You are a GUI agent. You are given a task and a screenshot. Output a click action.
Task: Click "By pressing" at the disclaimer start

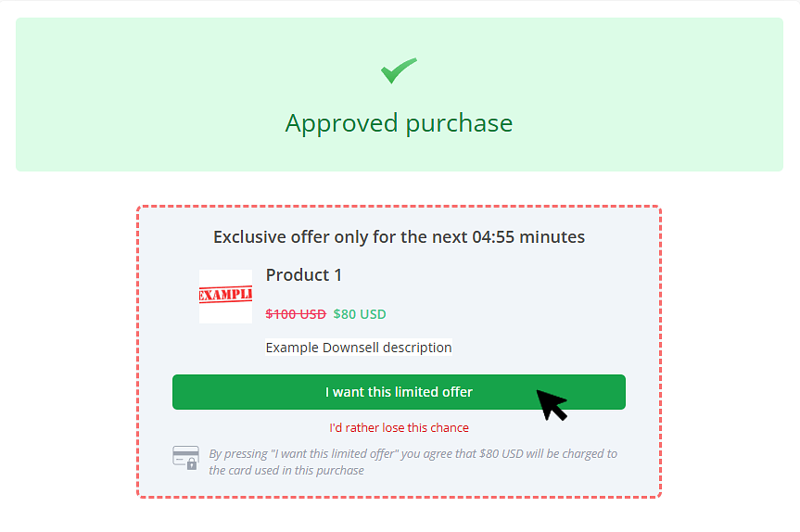pyautogui.click(x=235, y=454)
